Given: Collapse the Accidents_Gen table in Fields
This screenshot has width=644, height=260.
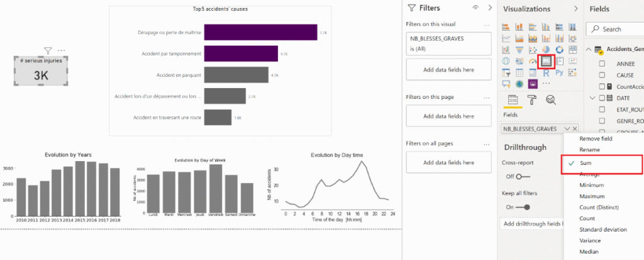Looking at the screenshot, I should pos(589,50).
